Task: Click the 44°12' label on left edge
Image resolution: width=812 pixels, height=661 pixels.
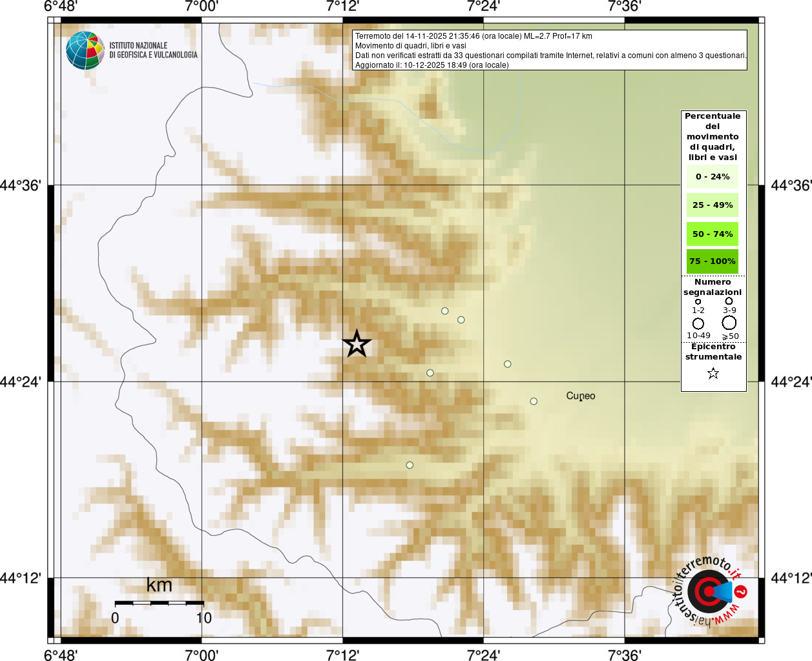Action: (x=21, y=578)
